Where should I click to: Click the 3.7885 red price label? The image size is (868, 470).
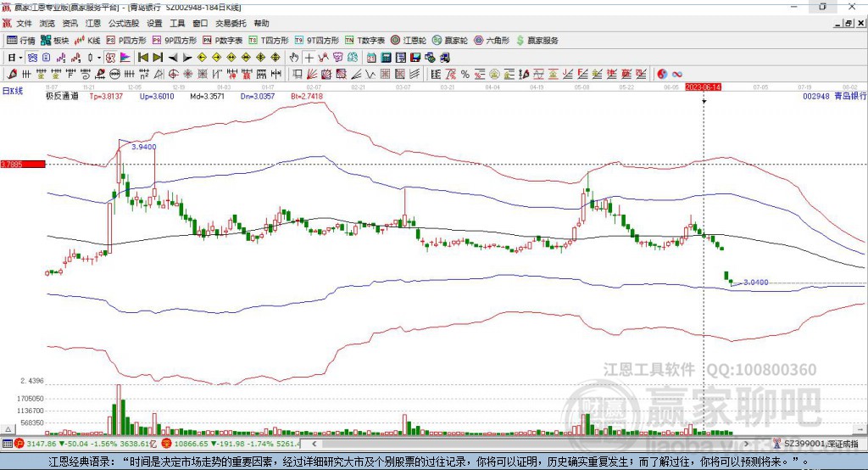(23, 164)
